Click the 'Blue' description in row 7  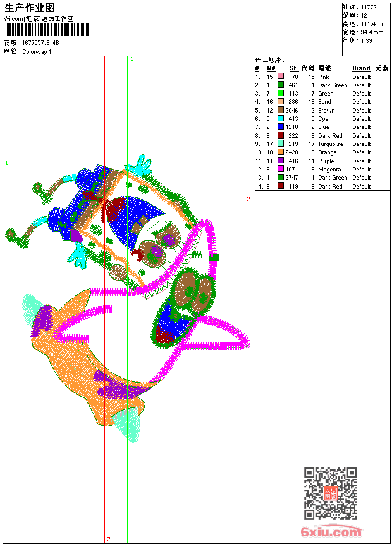point(324,127)
